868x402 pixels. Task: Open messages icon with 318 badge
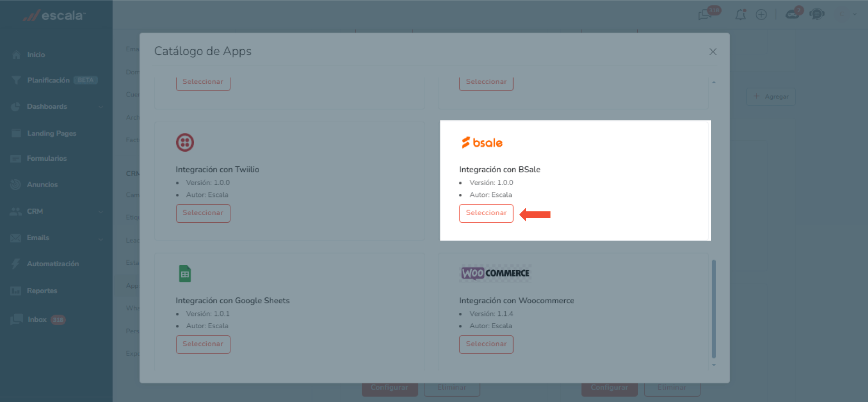[x=705, y=14]
